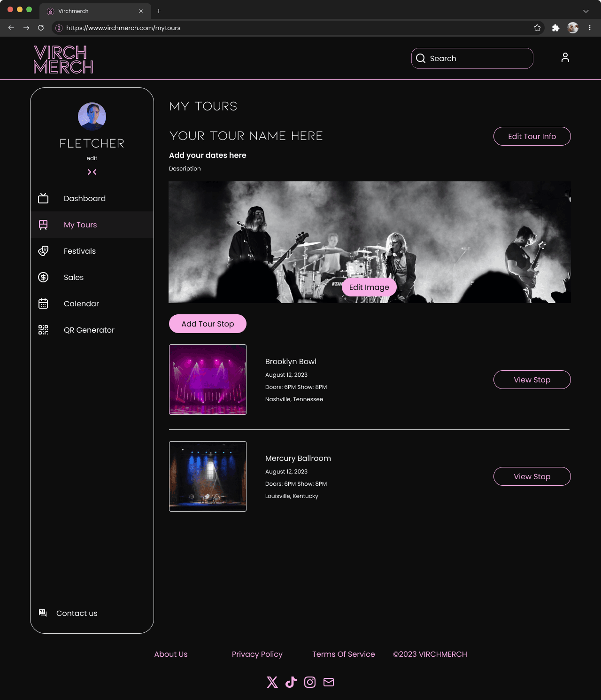Image resolution: width=601 pixels, height=700 pixels.
Task: Expand the tab list chevron
Action: (x=586, y=11)
